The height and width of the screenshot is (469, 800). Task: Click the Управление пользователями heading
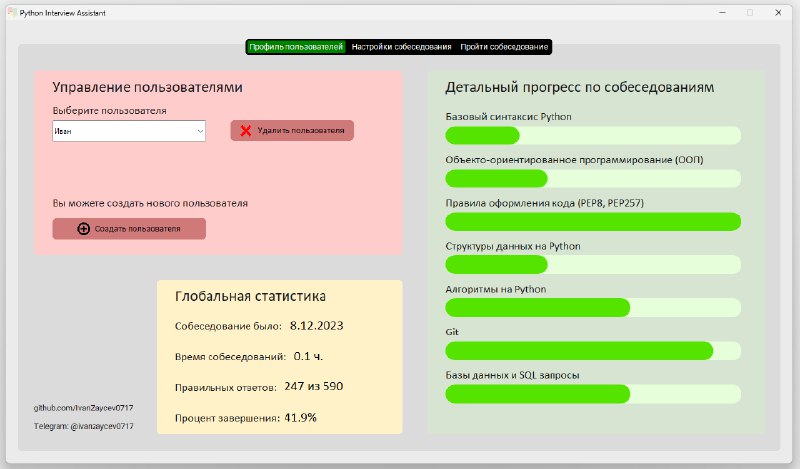(147, 87)
